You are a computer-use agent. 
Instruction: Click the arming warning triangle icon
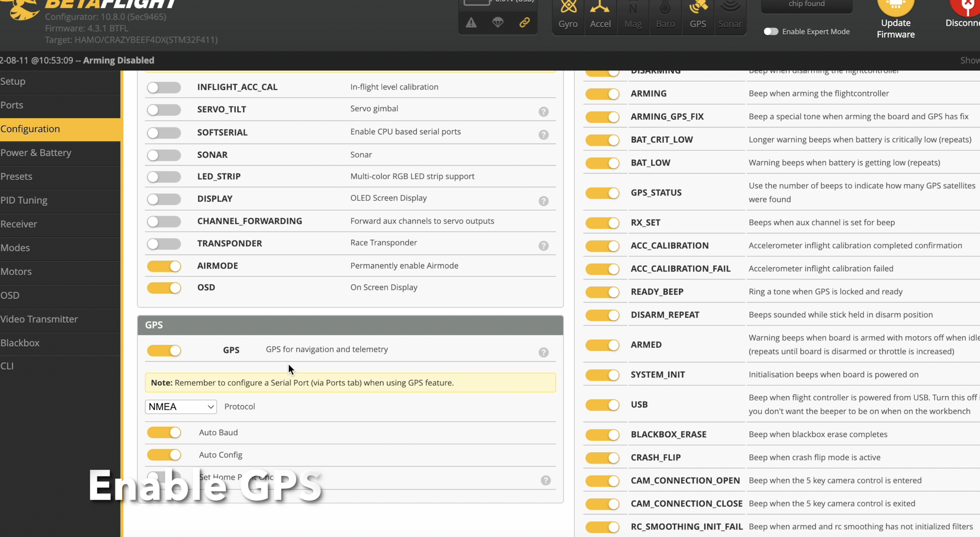[471, 22]
